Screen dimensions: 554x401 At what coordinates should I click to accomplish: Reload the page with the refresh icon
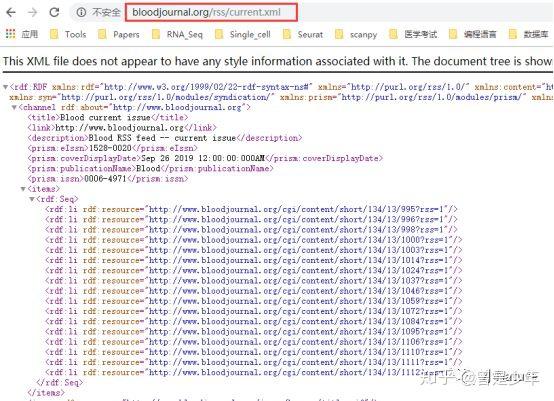click(54, 12)
